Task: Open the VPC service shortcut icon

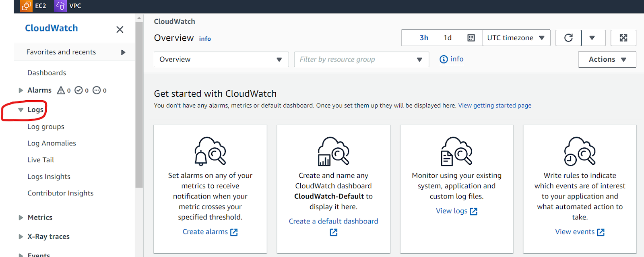Action: tap(60, 6)
